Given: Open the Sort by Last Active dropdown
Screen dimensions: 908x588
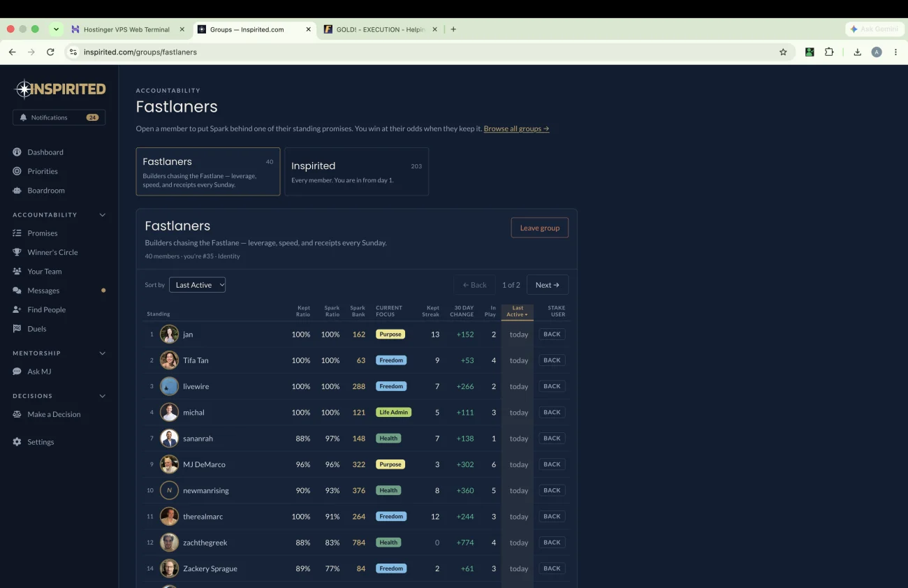Looking at the screenshot, I should 197,285.
